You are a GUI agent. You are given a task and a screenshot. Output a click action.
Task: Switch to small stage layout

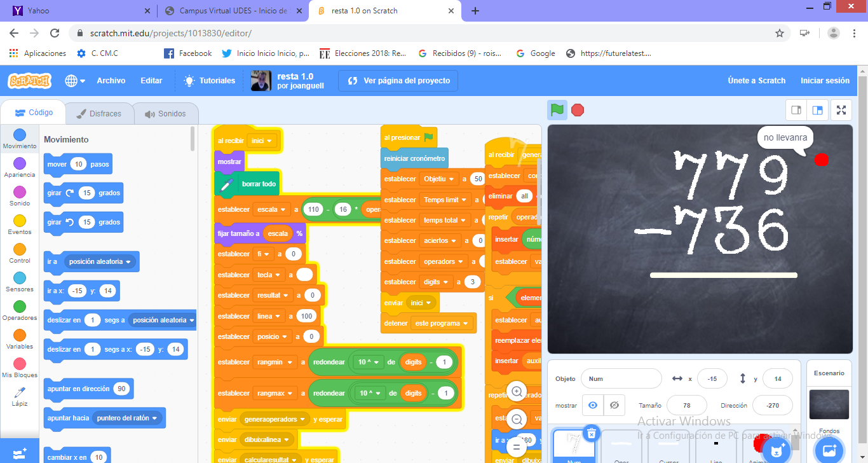point(796,110)
